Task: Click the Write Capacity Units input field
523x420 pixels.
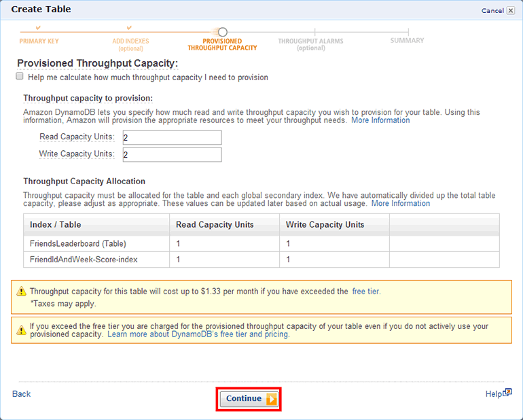Action: [172, 155]
